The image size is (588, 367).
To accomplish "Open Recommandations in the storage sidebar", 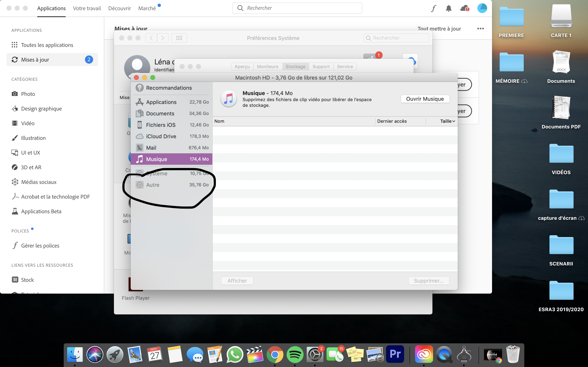I will click(x=169, y=88).
